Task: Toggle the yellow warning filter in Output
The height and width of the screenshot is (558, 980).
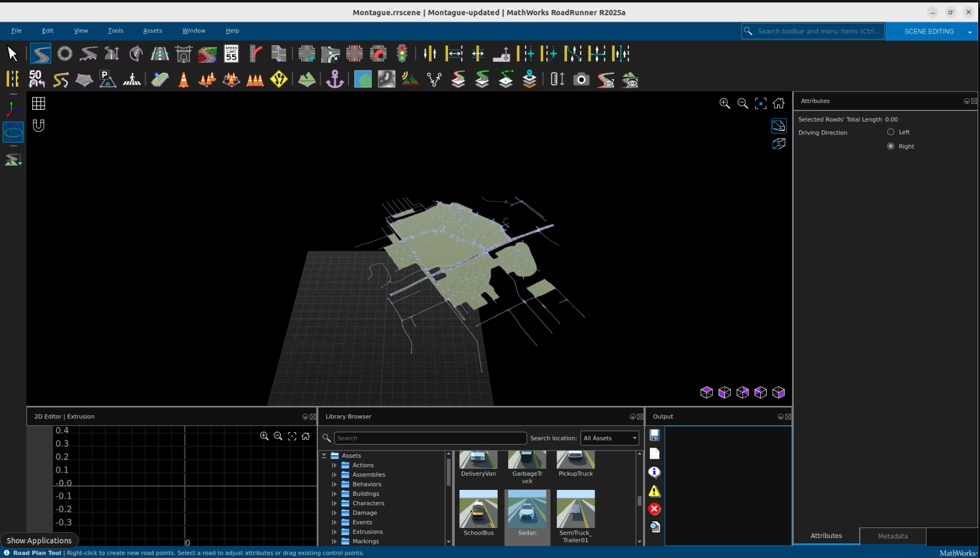Action: coord(655,491)
